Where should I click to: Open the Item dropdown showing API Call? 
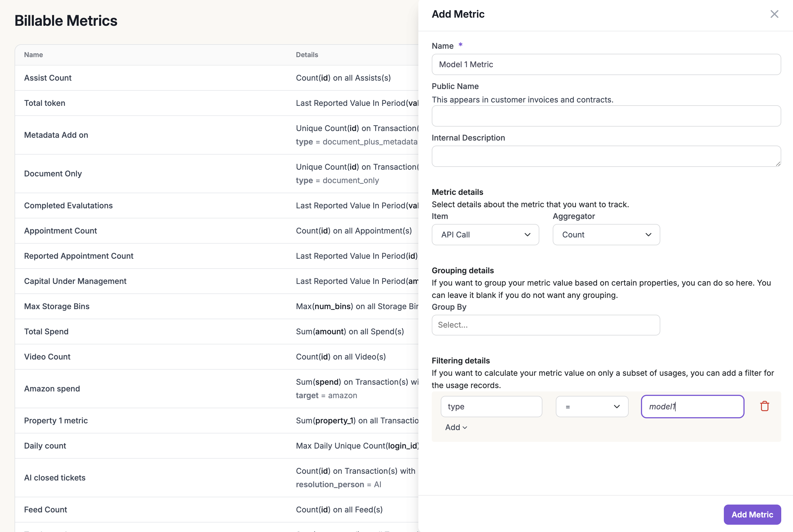click(x=485, y=234)
